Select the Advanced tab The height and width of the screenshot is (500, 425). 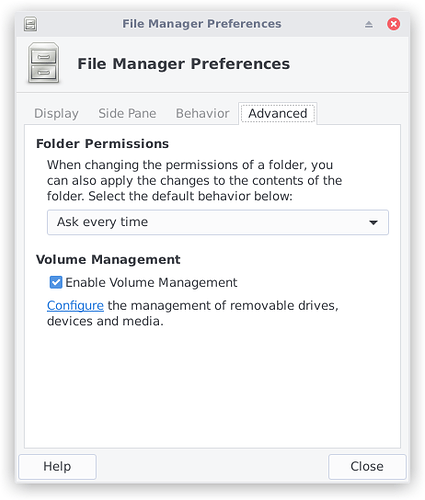pyautogui.click(x=278, y=113)
